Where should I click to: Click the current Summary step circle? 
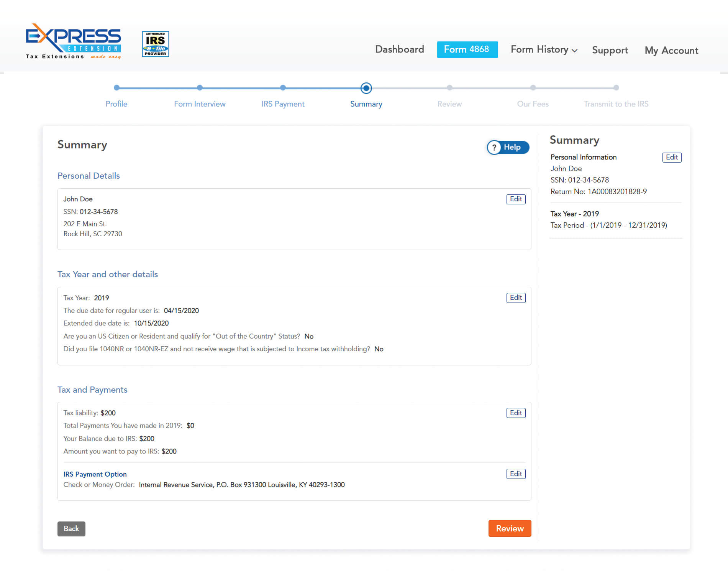point(366,88)
